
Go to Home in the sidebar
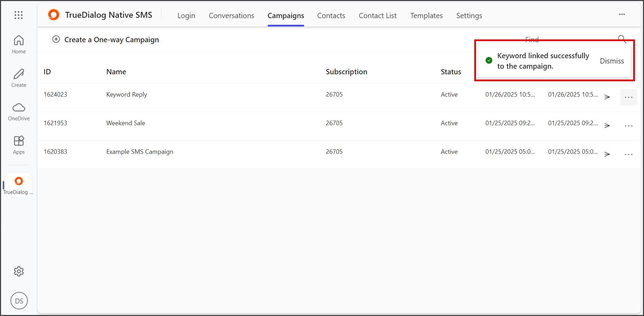tap(19, 45)
